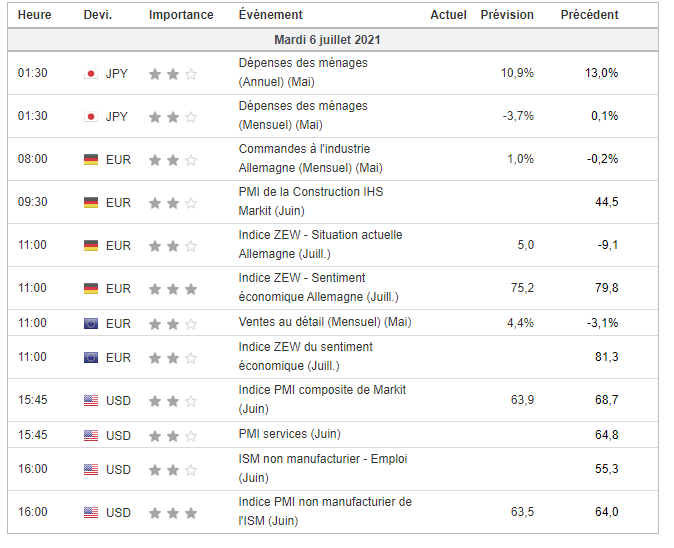Click the German flag beside ZEW Situation actuelle
This screenshot has height=548, width=674.
click(x=91, y=246)
